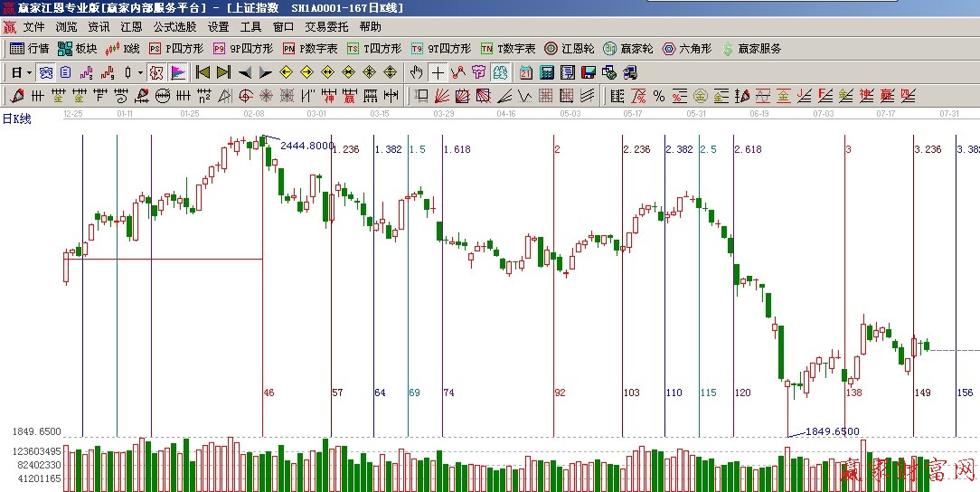Open the 行情 market quotes view
This screenshot has height=492, width=980.
tap(29, 49)
